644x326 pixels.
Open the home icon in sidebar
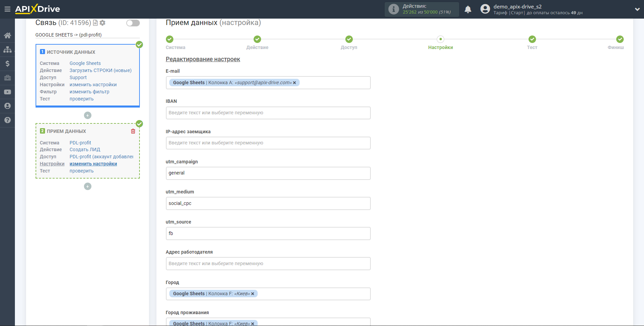coord(7,36)
